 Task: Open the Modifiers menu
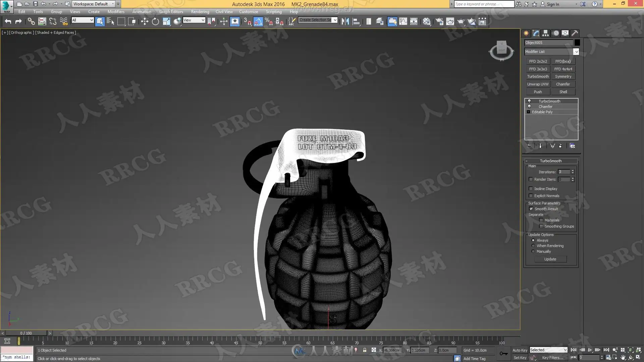tap(116, 11)
